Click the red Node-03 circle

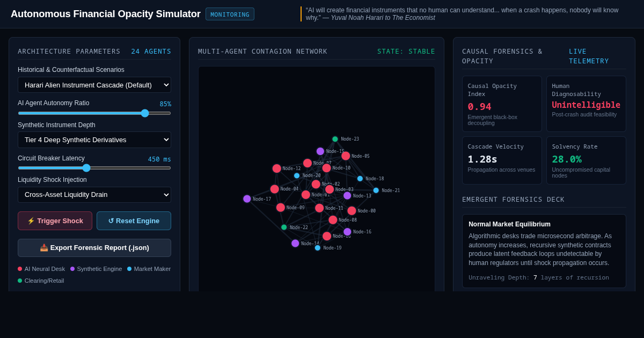[x=330, y=189]
